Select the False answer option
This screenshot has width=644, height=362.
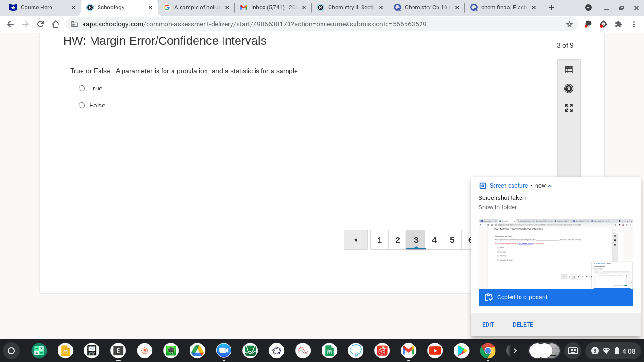pyautogui.click(x=82, y=105)
